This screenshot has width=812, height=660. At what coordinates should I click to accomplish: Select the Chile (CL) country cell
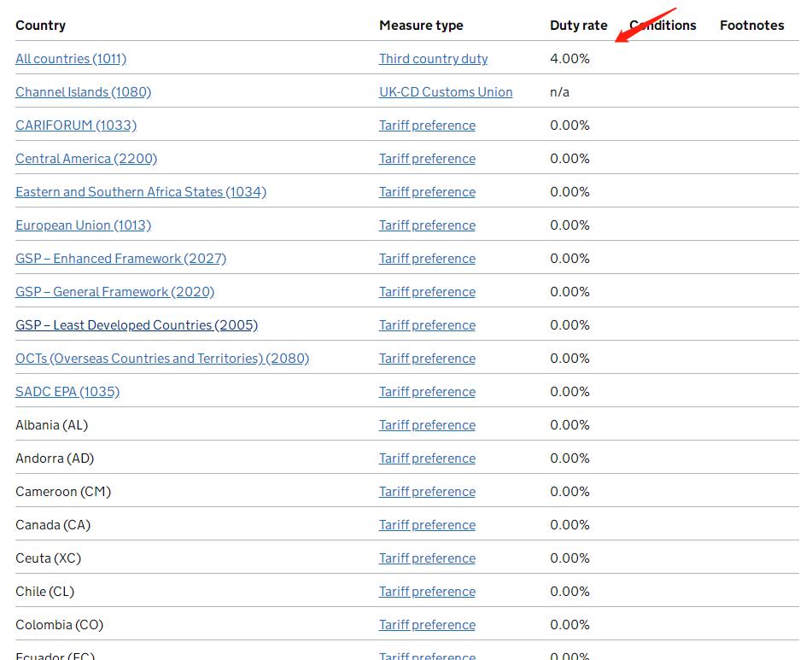pyautogui.click(x=45, y=591)
